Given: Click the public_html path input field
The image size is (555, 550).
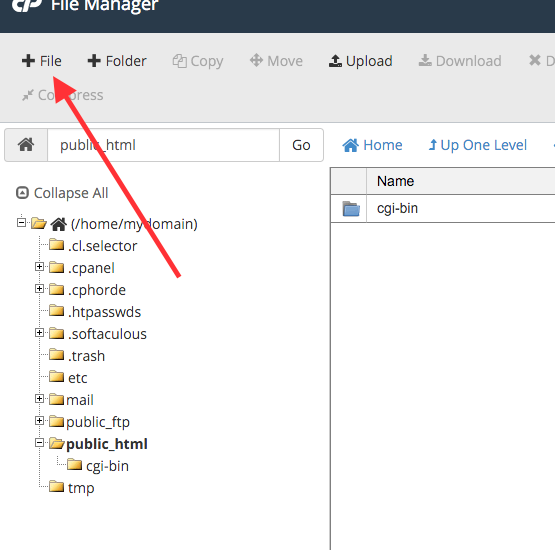Looking at the screenshot, I should [164, 145].
